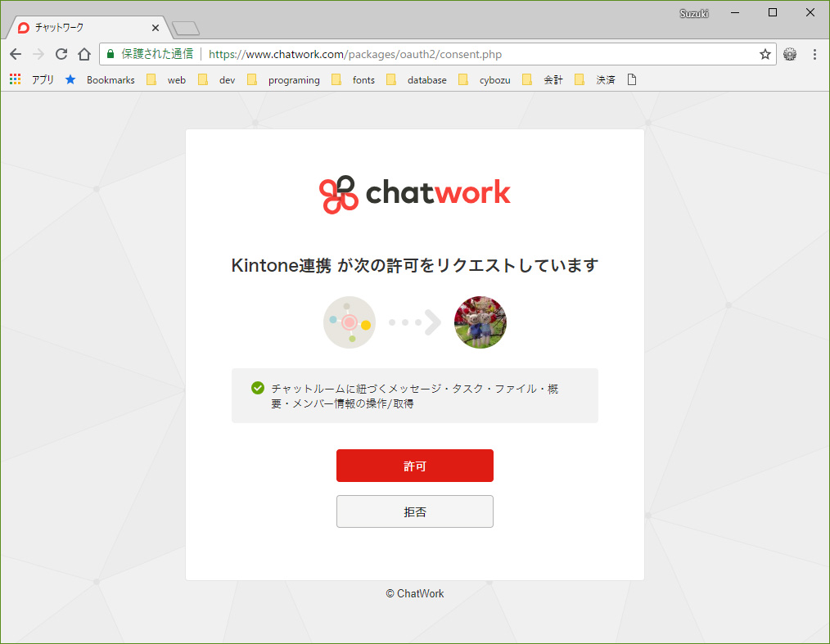Open the fonts bookmarks folder
The width and height of the screenshot is (830, 644).
coord(353,80)
